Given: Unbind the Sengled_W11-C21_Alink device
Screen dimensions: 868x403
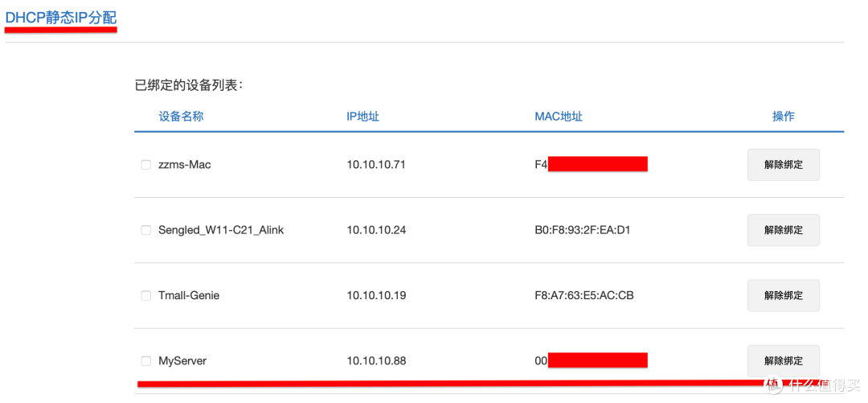Looking at the screenshot, I should click(x=783, y=230).
